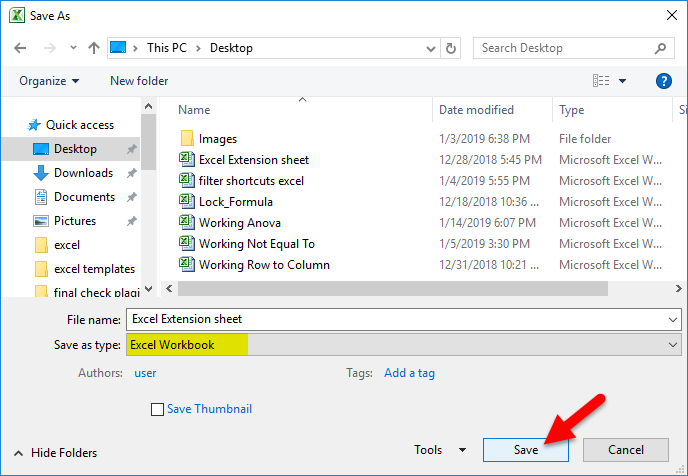Open the Organize menu

tap(49, 81)
